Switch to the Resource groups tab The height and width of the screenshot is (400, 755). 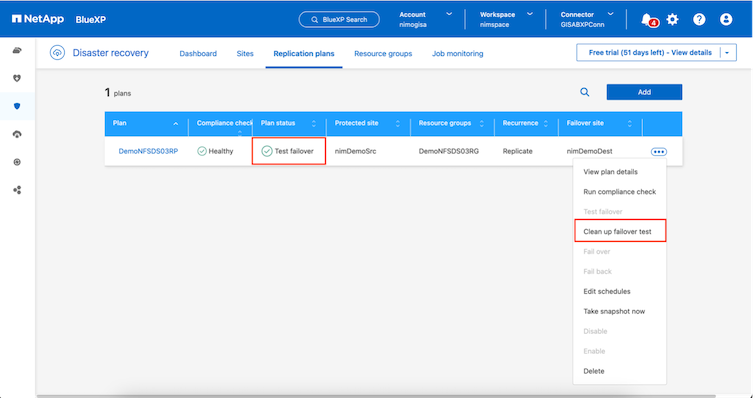[383, 53]
